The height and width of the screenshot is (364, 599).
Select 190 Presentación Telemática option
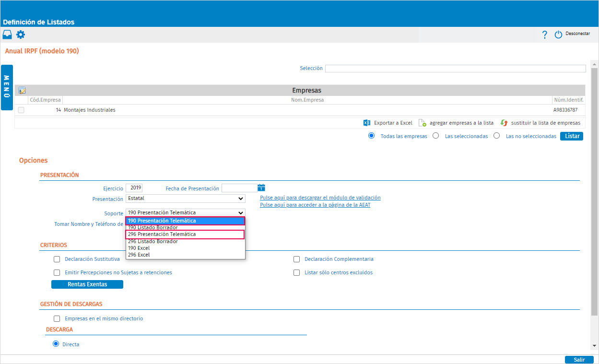pyautogui.click(x=186, y=221)
